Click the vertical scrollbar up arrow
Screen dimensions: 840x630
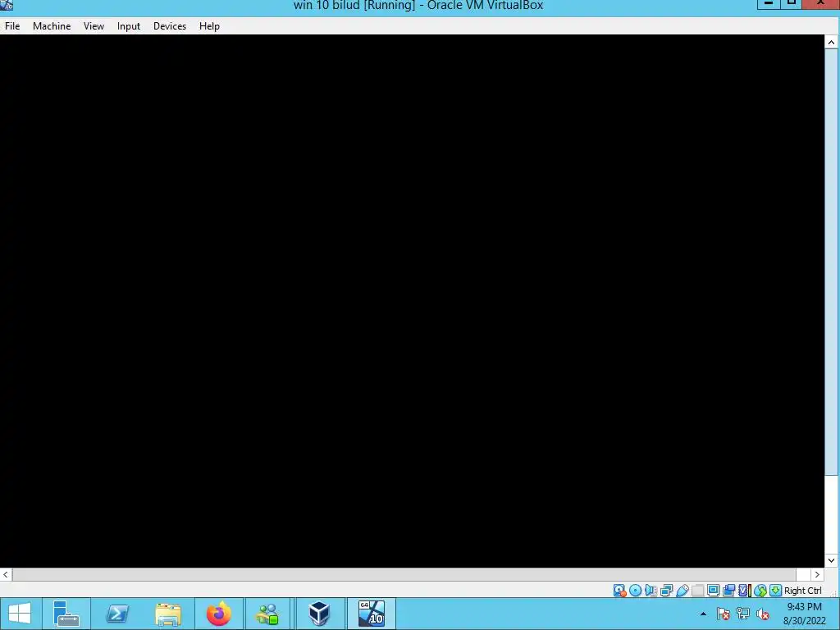(x=831, y=43)
